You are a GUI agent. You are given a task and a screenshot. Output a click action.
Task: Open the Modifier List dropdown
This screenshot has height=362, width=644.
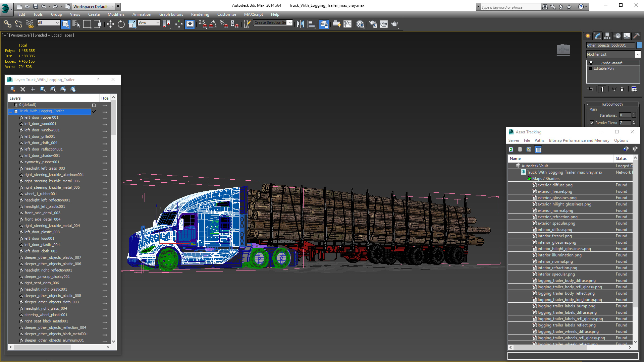[638, 54]
